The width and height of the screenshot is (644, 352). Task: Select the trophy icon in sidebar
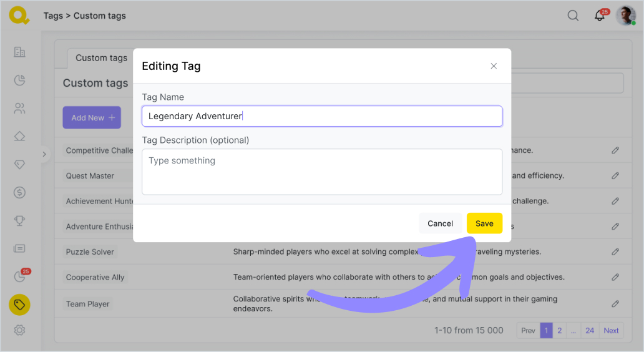click(19, 220)
